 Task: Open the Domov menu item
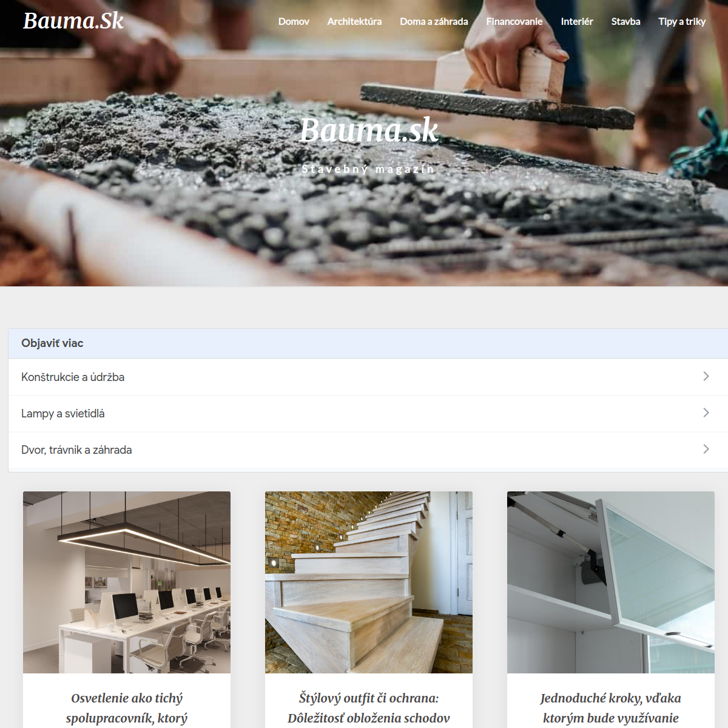click(294, 21)
